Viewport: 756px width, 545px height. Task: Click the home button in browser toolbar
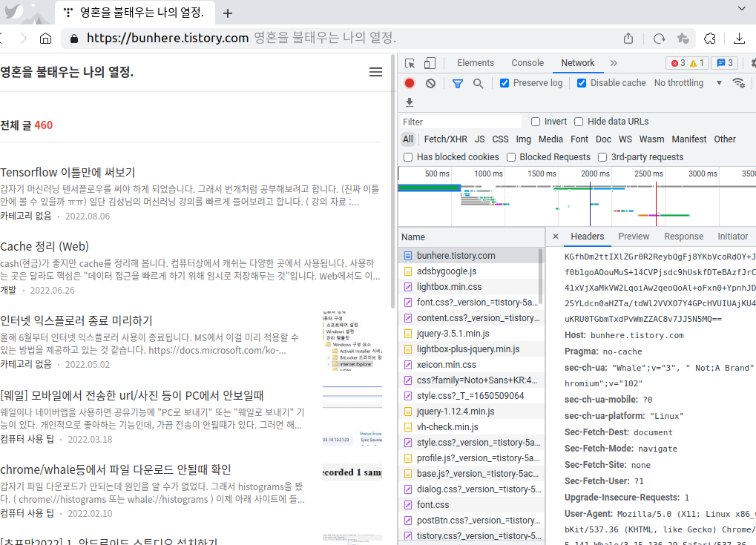45,39
